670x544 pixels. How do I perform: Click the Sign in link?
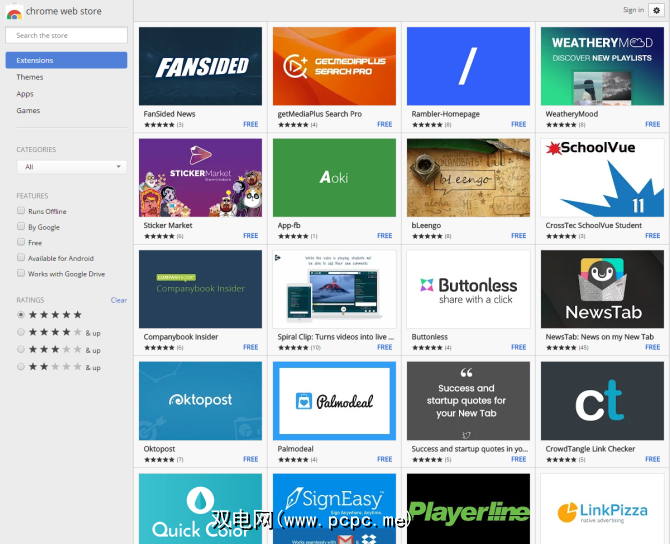tap(633, 10)
